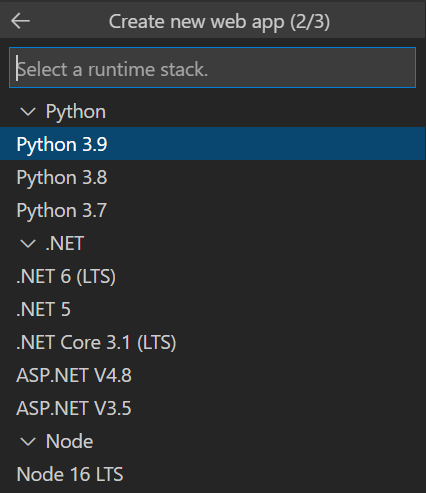The height and width of the screenshot is (493, 426).
Task: Go back using the left arrow icon
Action: (20, 21)
